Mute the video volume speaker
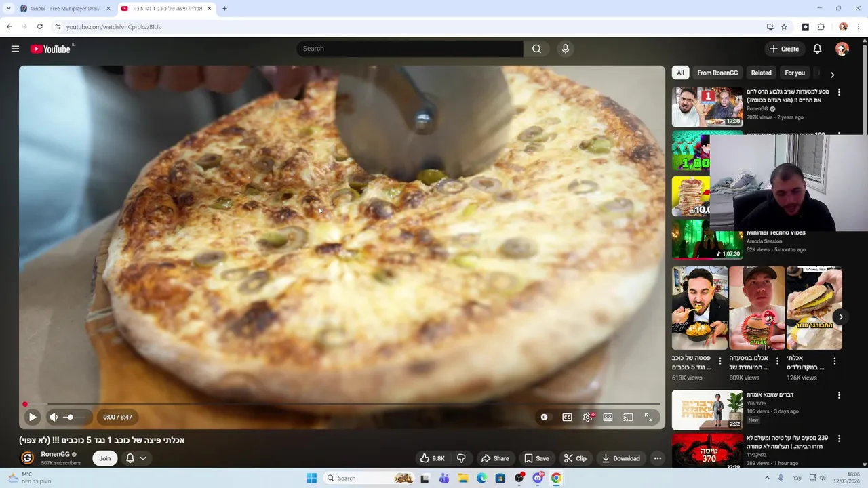This screenshot has height=488, width=868. (54, 418)
